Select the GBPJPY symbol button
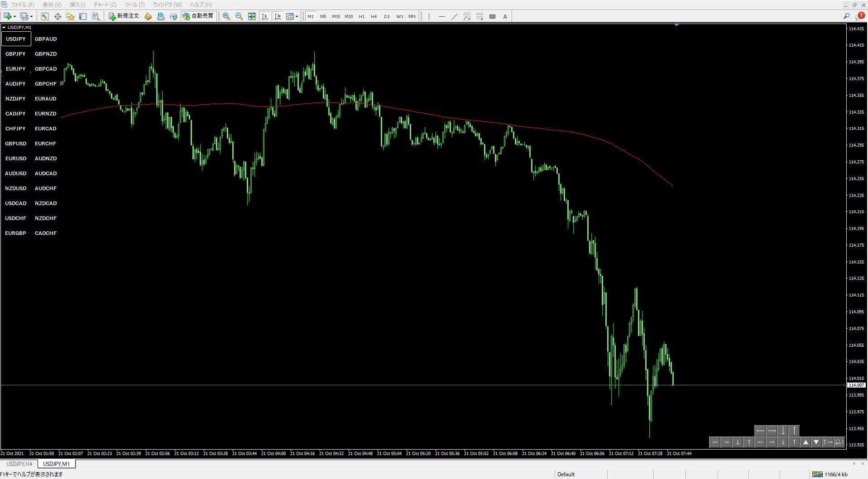868x479 pixels. (16, 54)
